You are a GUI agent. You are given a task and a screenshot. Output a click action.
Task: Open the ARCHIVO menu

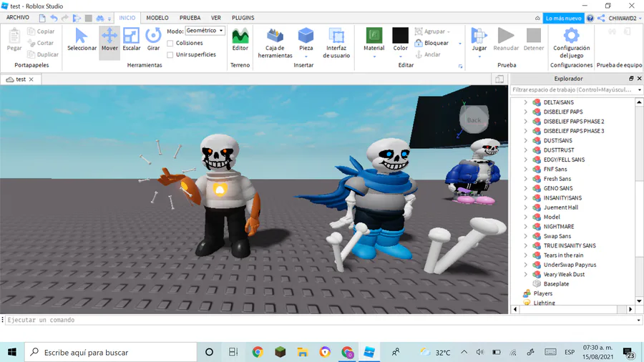[x=18, y=18]
